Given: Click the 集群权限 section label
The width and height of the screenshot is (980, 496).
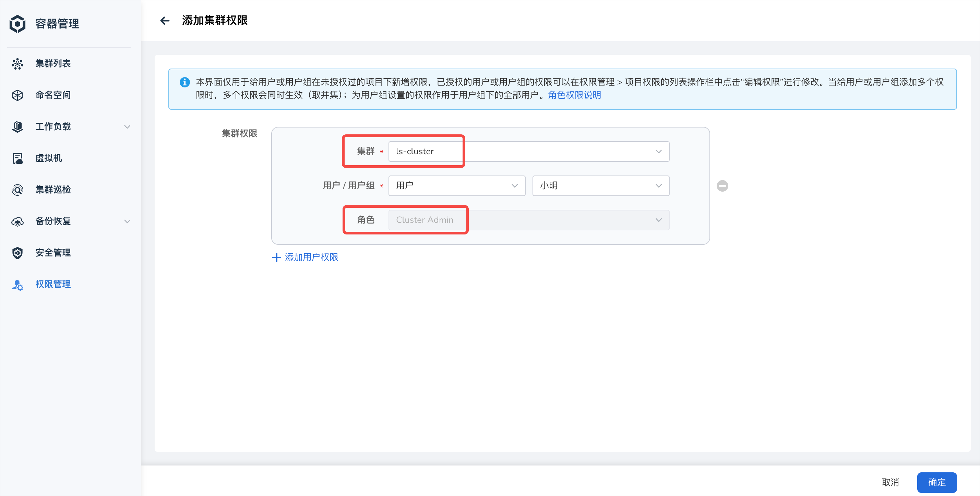Looking at the screenshot, I should (239, 133).
